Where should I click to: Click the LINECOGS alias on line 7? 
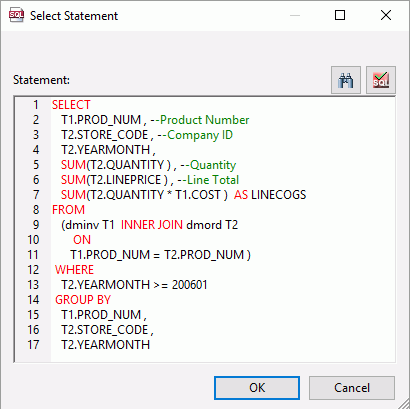tap(279, 195)
